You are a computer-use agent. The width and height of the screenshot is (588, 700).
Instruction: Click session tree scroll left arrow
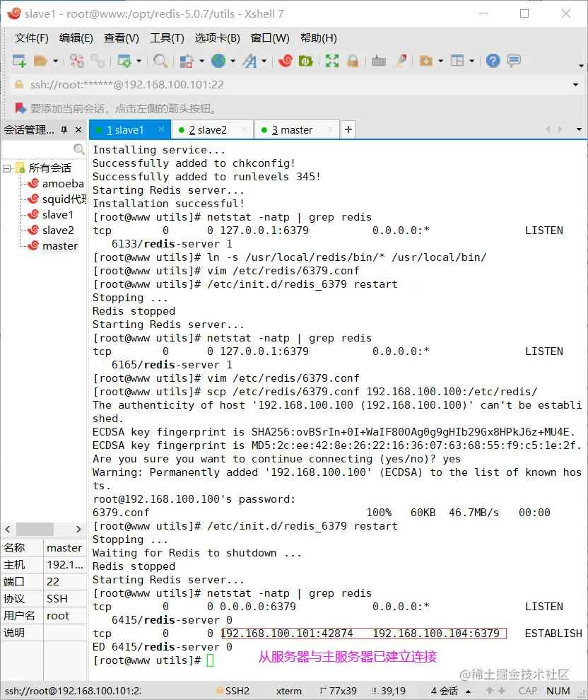tap(8, 530)
